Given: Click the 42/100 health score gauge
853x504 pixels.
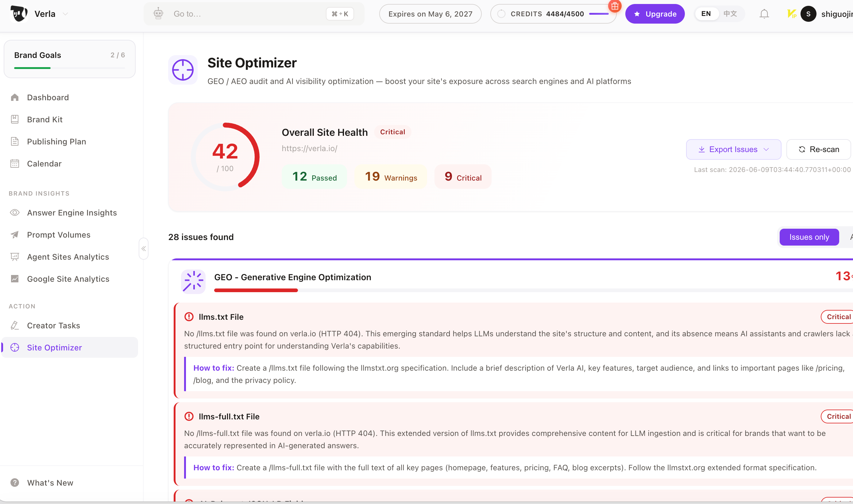Looking at the screenshot, I should pos(225,157).
